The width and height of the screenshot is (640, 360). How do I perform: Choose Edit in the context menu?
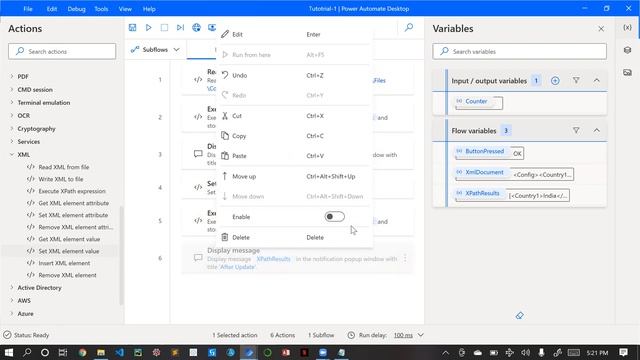295,34
